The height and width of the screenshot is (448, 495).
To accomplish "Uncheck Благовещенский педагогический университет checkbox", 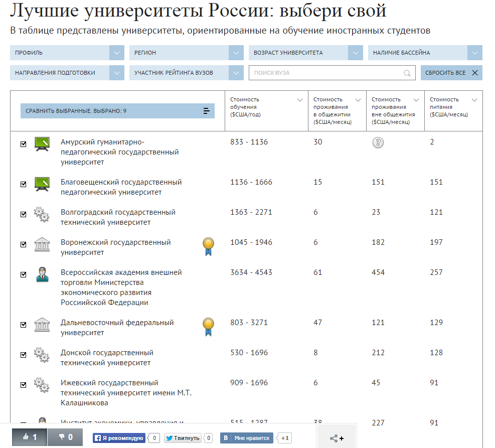I will click(x=24, y=184).
